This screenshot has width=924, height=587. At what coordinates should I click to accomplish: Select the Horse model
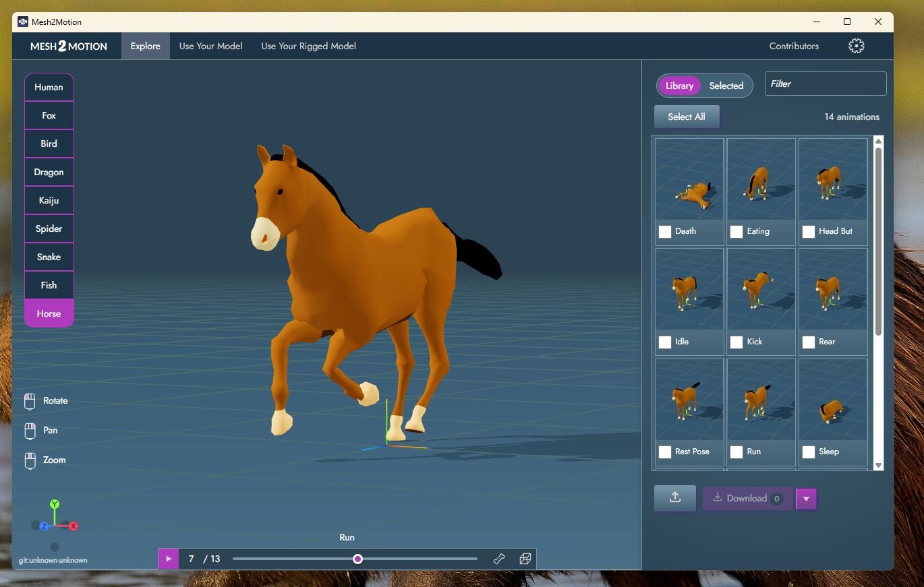click(49, 313)
